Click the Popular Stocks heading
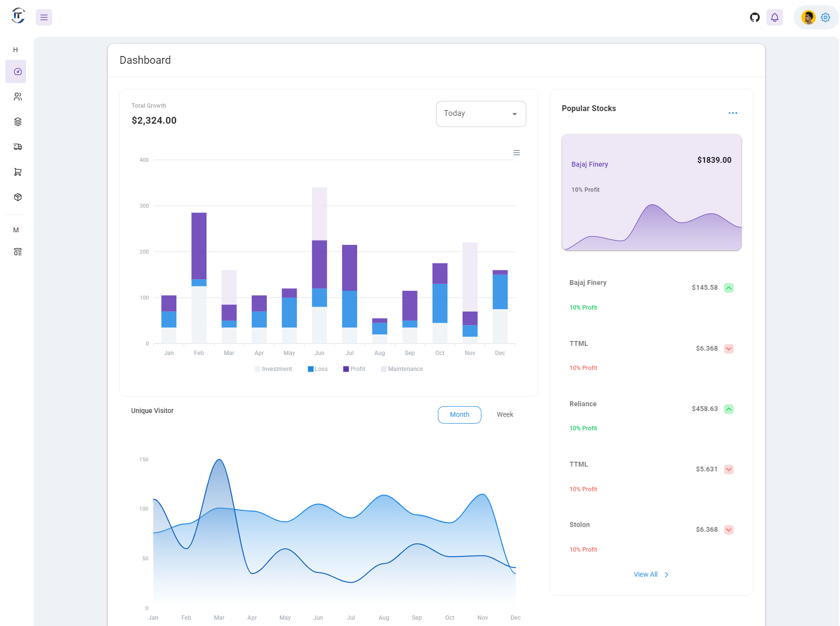 coord(589,108)
